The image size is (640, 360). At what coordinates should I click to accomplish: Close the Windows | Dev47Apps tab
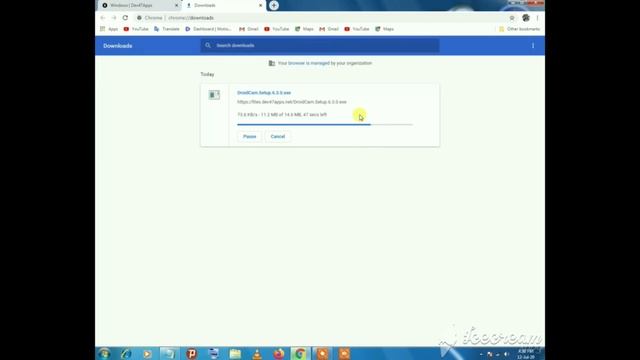click(x=176, y=5)
